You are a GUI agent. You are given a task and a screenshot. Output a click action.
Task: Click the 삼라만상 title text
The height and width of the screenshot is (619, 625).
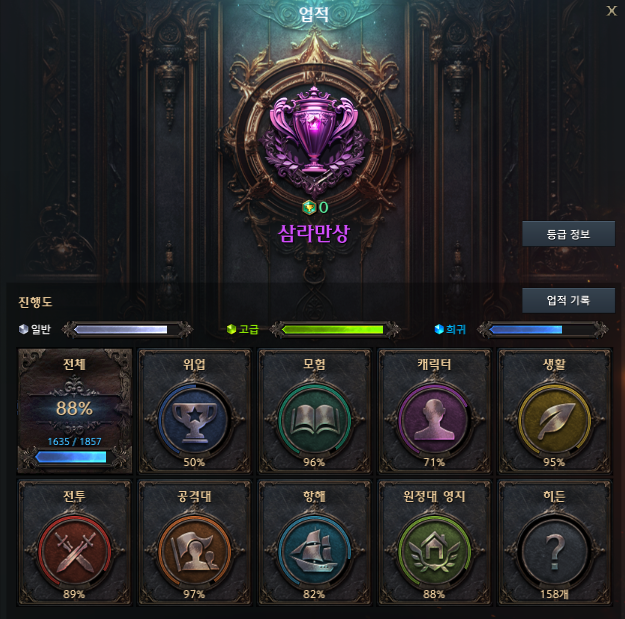click(x=314, y=233)
